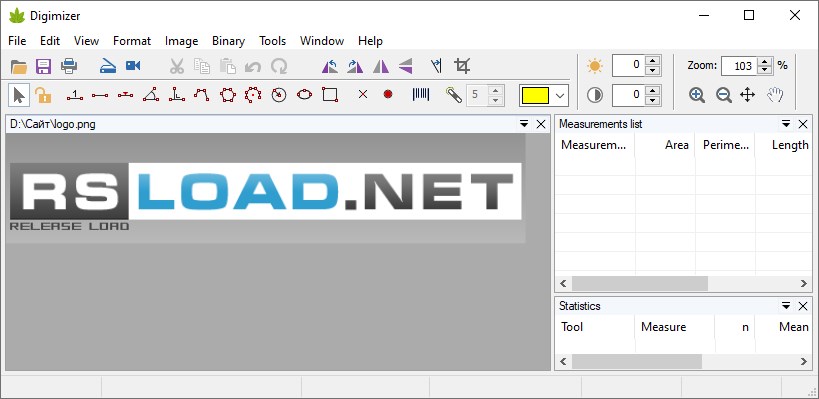Open the View menu

(x=86, y=41)
